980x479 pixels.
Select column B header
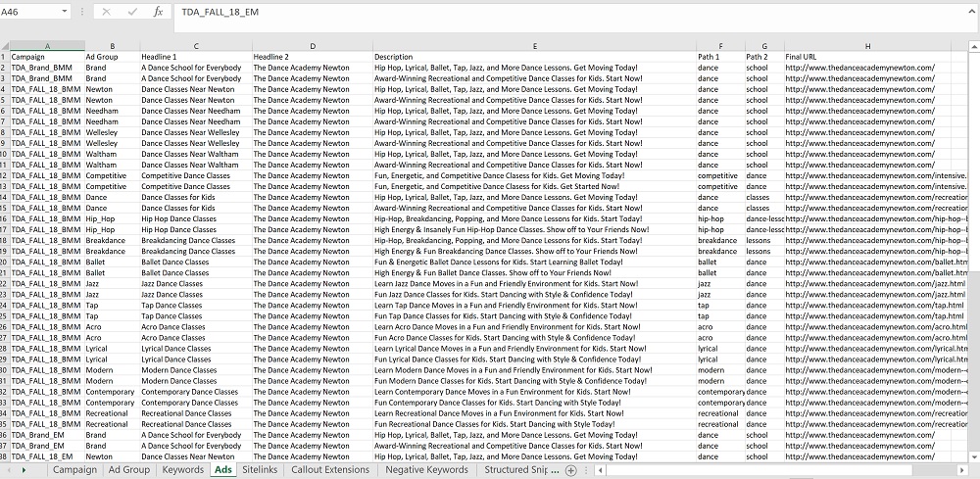coord(112,46)
